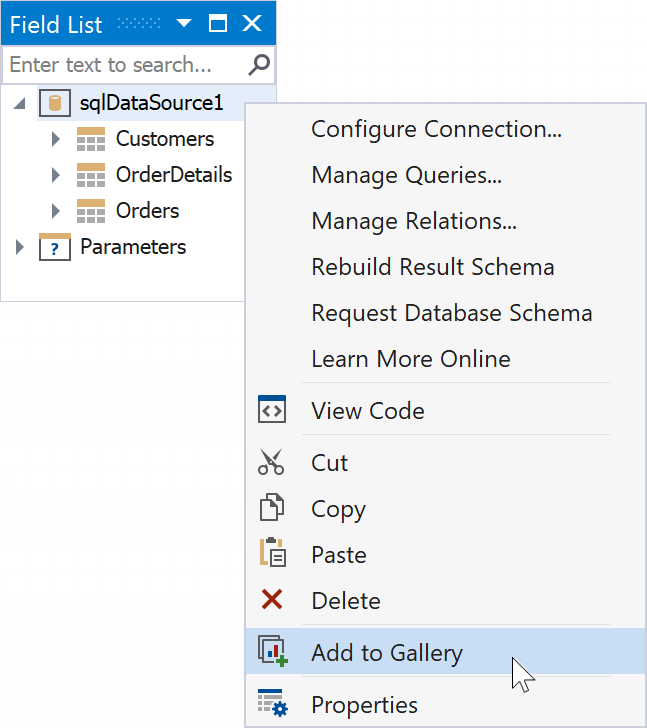
Task: Select Rebuild Result Schema
Action: coord(432,267)
